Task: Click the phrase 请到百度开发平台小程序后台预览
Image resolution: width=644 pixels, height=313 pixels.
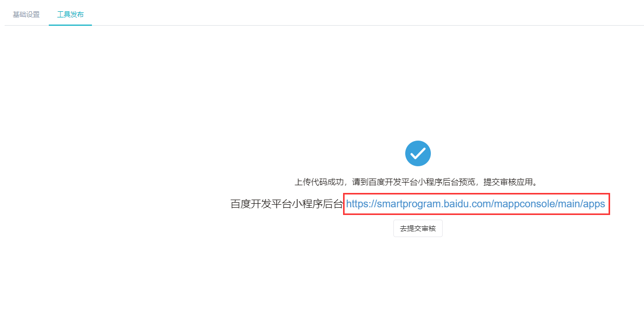Action: tap(413, 182)
